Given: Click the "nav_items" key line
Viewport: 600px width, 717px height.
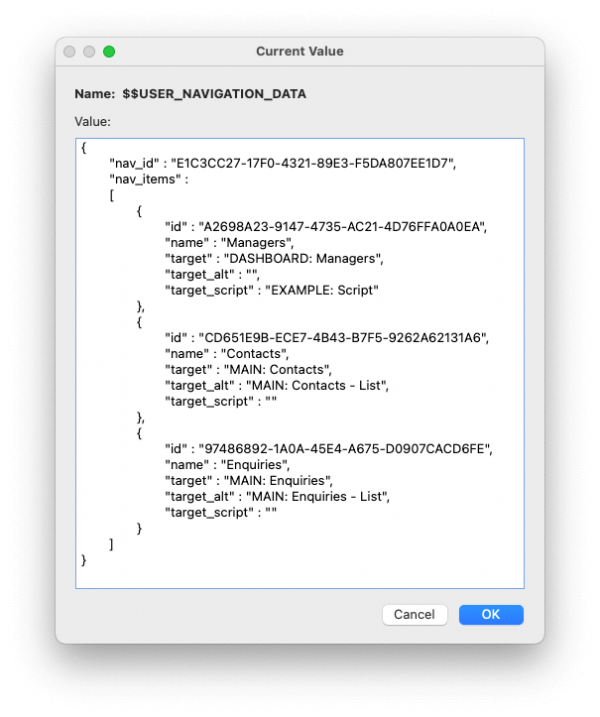Looking at the screenshot, I should (x=149, y=179).
